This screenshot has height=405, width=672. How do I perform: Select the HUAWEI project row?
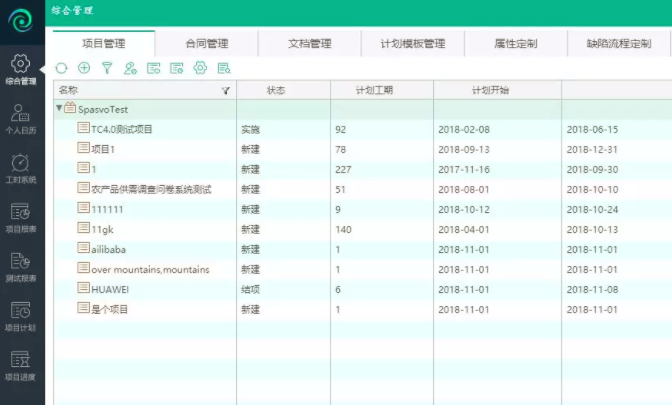coord(110,289)
